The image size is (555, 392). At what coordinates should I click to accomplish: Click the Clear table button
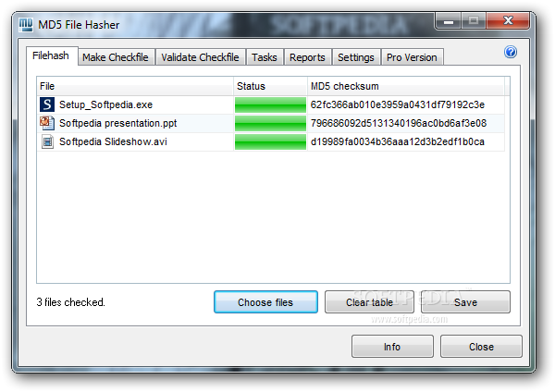click(369, 302)
